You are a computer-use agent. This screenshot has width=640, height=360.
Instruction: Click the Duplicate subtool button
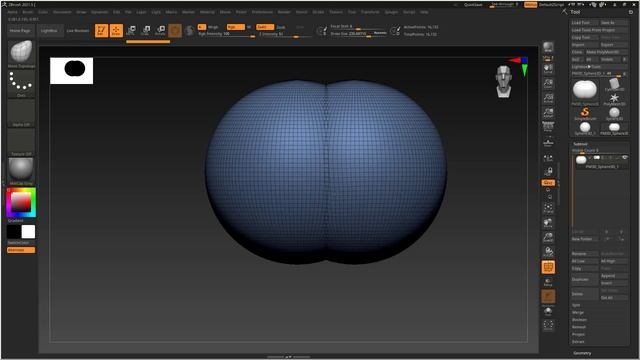584,280
